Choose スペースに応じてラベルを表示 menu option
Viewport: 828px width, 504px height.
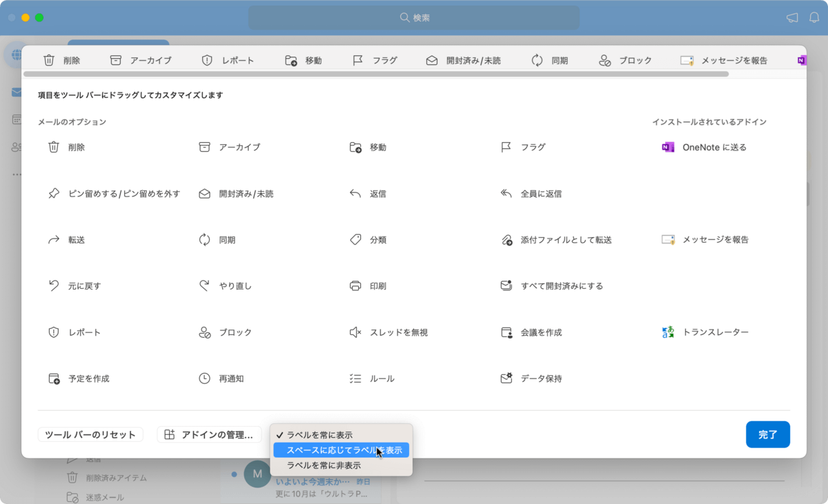[342, 450]
